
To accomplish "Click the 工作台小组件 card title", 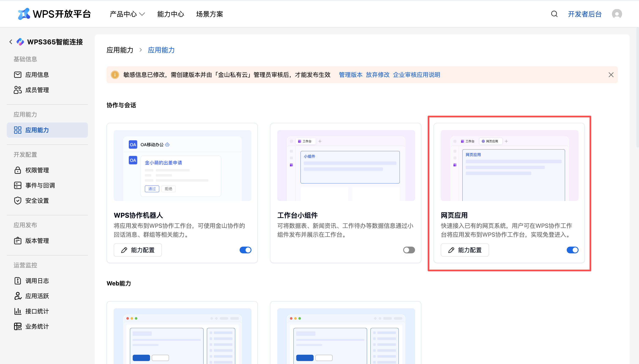I will click(297, 215).
